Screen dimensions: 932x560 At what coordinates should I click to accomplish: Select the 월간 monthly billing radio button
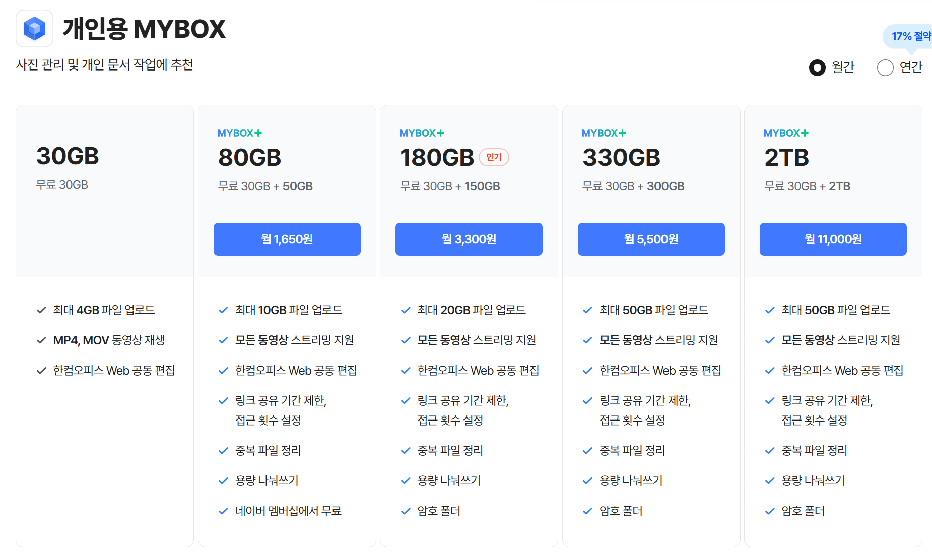(x=817, y=67)
